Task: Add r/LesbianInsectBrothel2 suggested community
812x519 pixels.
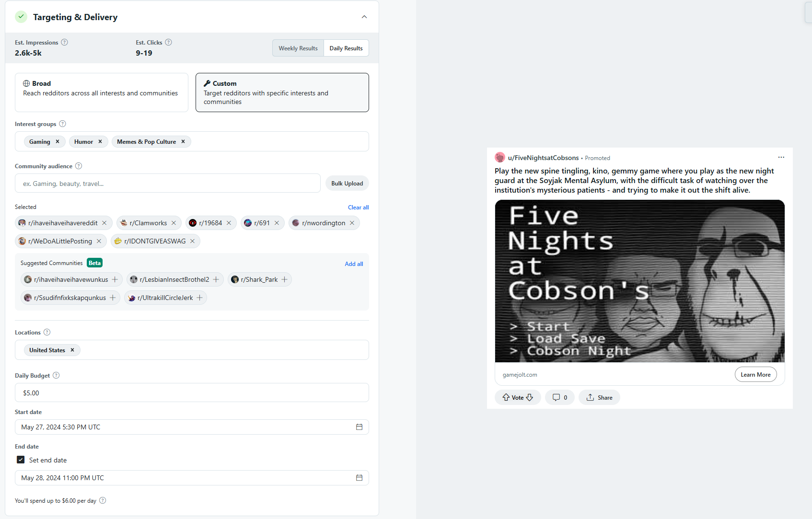Action: point(216,279)
